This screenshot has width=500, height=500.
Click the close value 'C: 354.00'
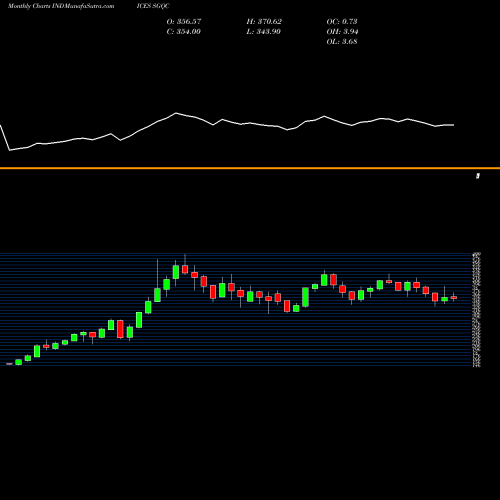tap(184, 32)
